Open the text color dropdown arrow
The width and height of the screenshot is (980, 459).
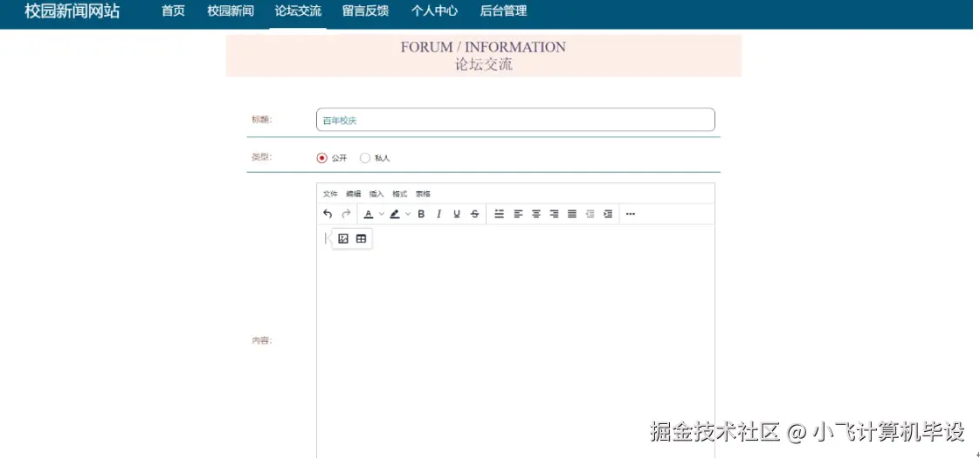381,214
